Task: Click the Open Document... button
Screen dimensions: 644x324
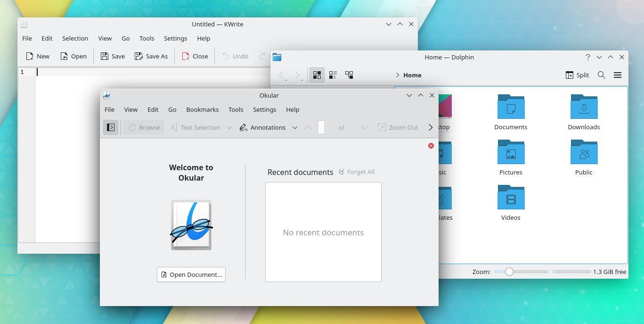Action: click(191, 274)
